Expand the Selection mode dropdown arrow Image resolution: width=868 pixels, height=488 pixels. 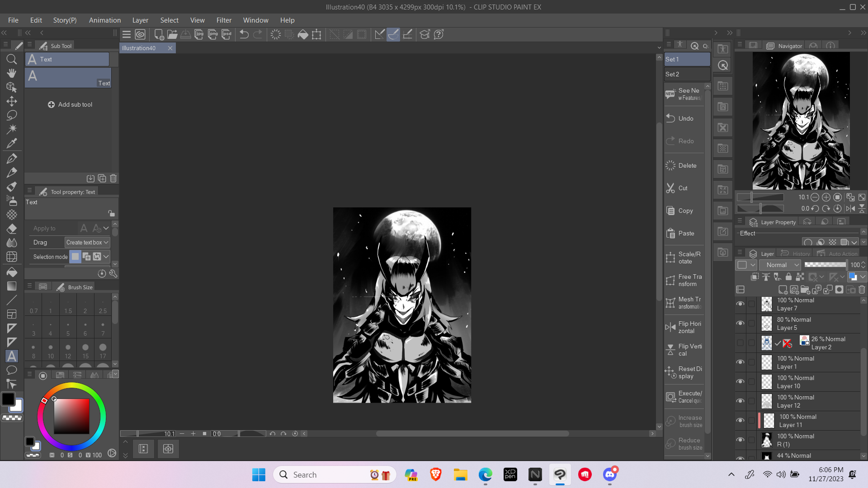point(106,257)
